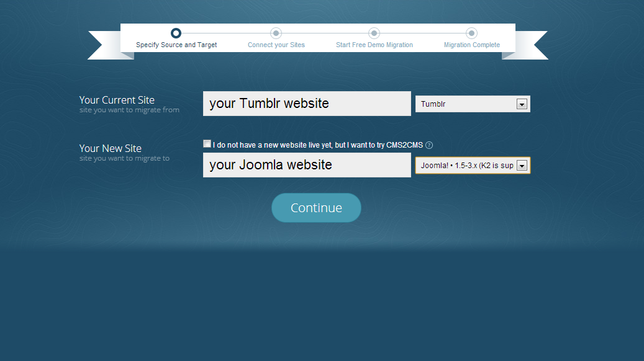Click the 'site you want to migrate to' text
Screen dimensions: 644x361
[124, 158]
